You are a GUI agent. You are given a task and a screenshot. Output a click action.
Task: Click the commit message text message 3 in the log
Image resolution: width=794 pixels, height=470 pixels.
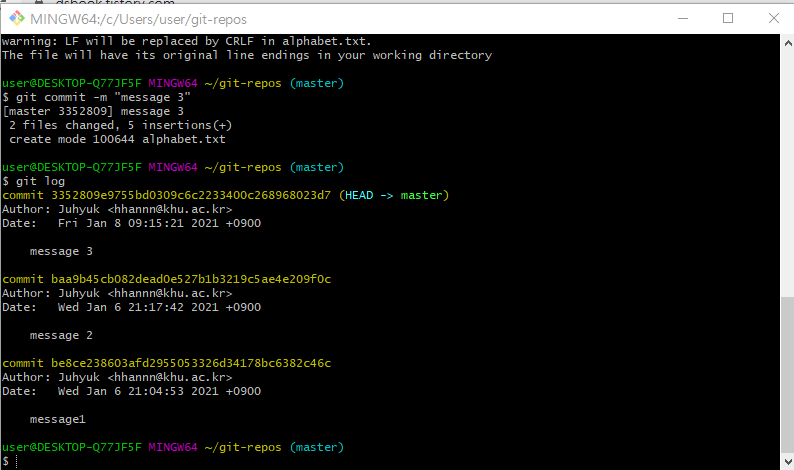point(61,251)
